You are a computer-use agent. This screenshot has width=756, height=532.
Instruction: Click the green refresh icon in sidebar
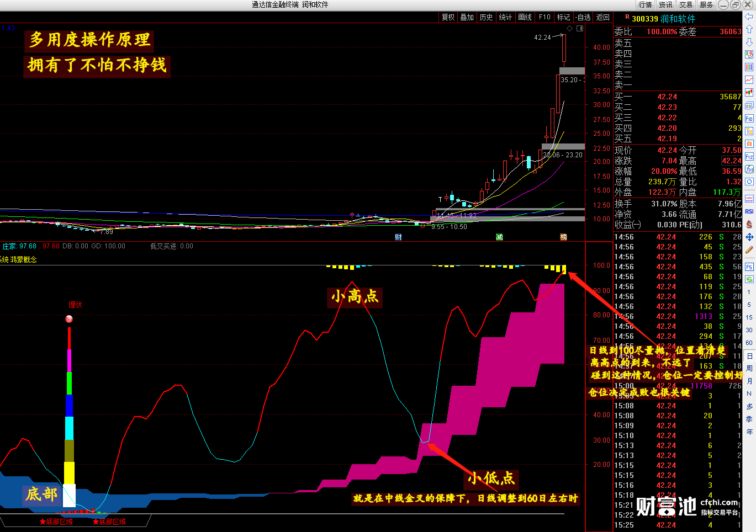(749, 279)
